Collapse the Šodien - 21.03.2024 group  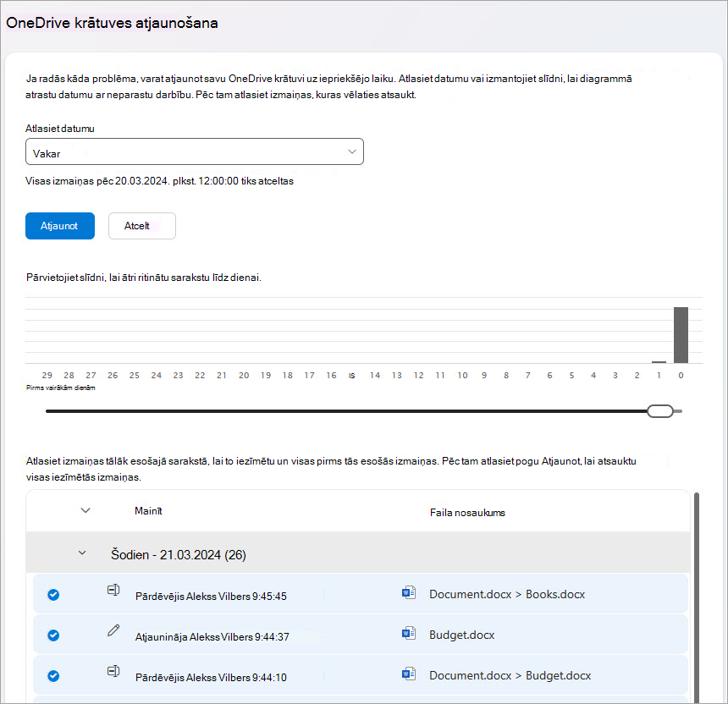(82, 553)
